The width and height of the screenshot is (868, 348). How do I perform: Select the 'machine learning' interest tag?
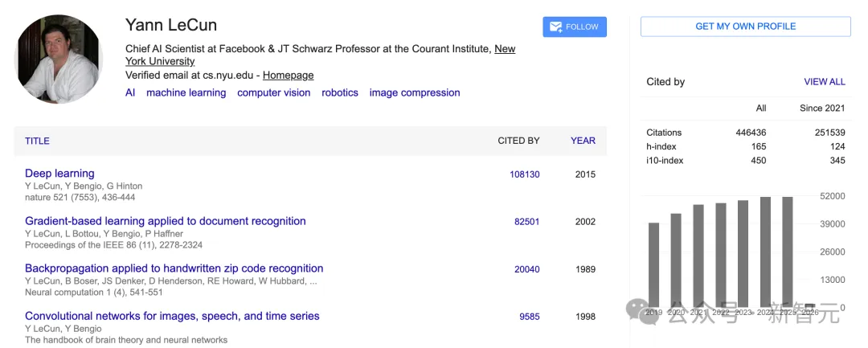(186, 93)
